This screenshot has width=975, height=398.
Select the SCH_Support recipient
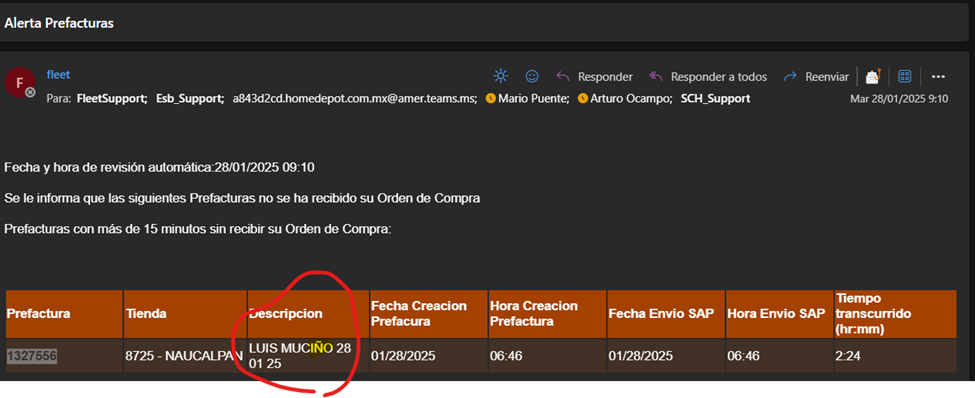(x=715, y=98)
